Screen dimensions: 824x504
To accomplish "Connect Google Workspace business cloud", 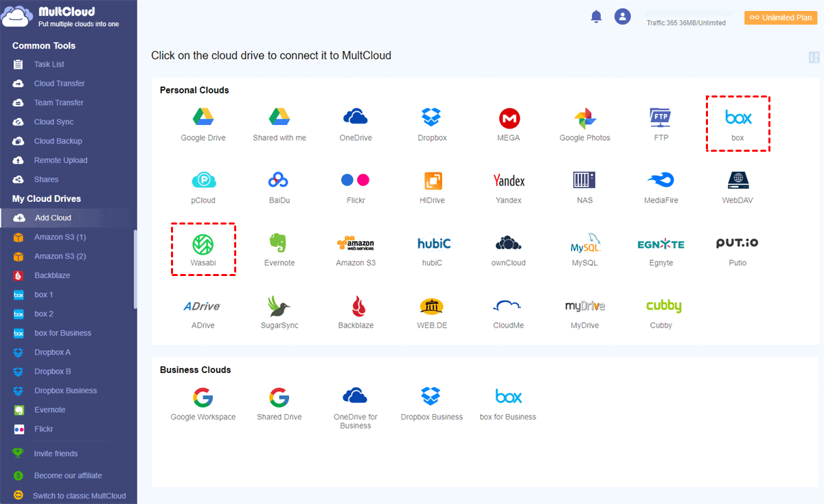I will (x=203, y=404).
